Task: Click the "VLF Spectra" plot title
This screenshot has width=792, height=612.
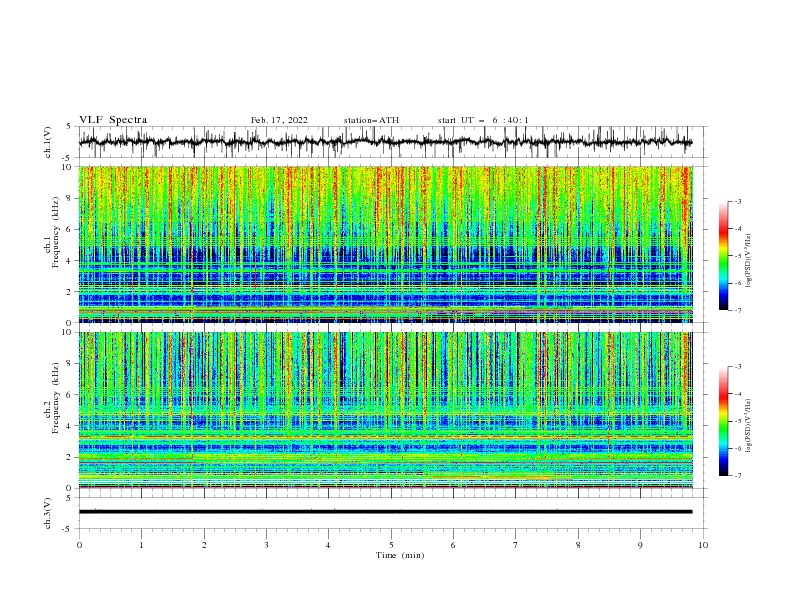Action: 113,120
